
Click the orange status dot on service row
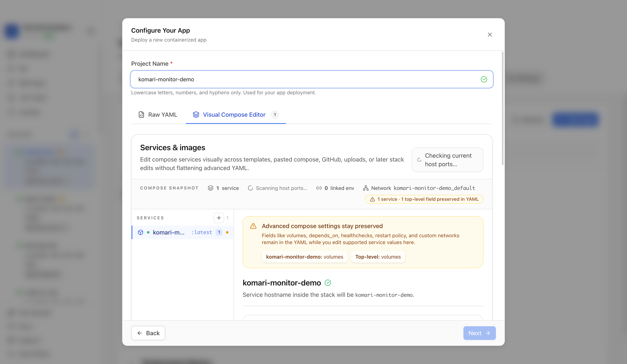[227, 232]
